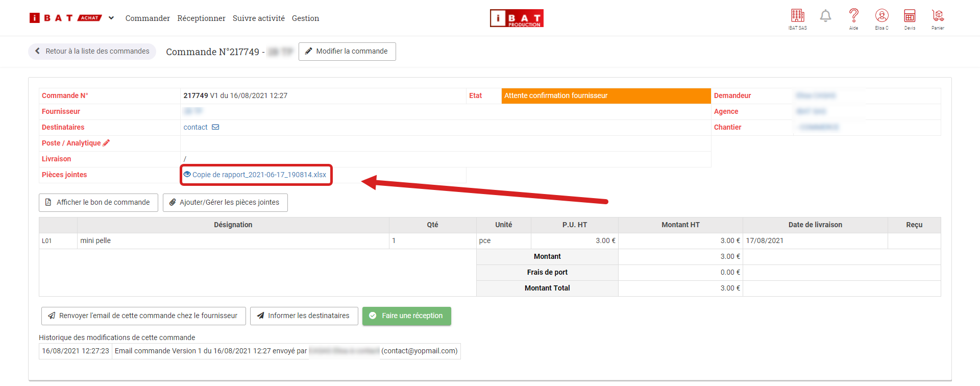Open the Panier cart icon

pyautogui.click(x=938, y=16)
